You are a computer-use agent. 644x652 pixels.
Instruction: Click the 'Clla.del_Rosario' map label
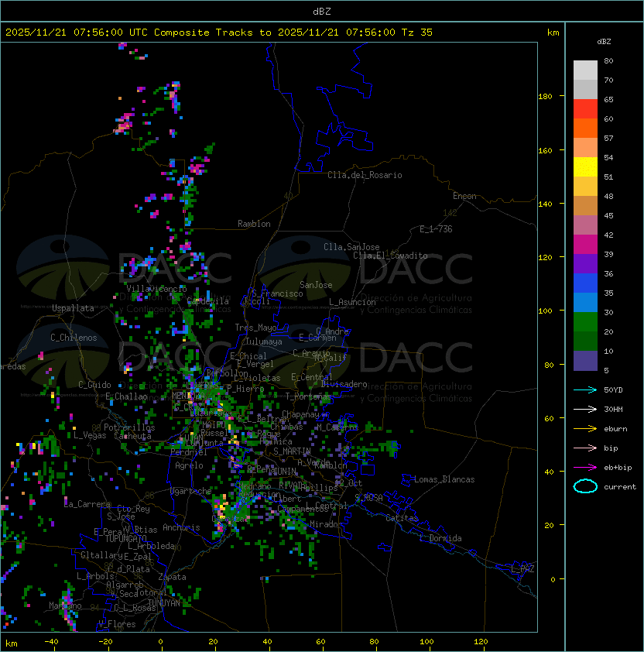click(365, 175)
